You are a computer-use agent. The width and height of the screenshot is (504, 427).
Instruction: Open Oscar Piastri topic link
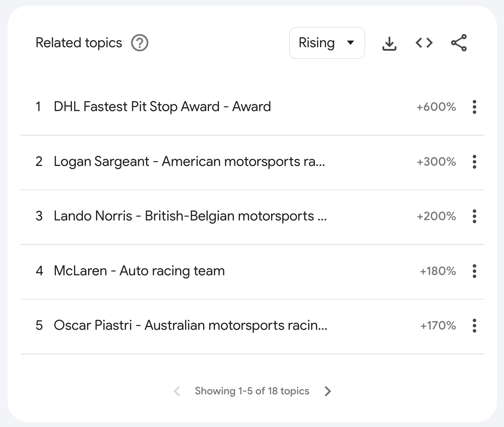click(x=191, y=325)
